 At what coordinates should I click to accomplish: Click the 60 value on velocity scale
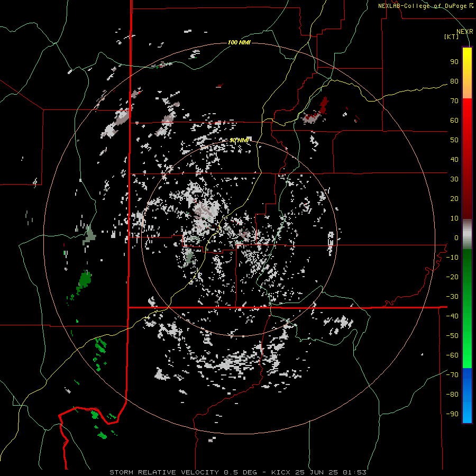click(454, 120)
